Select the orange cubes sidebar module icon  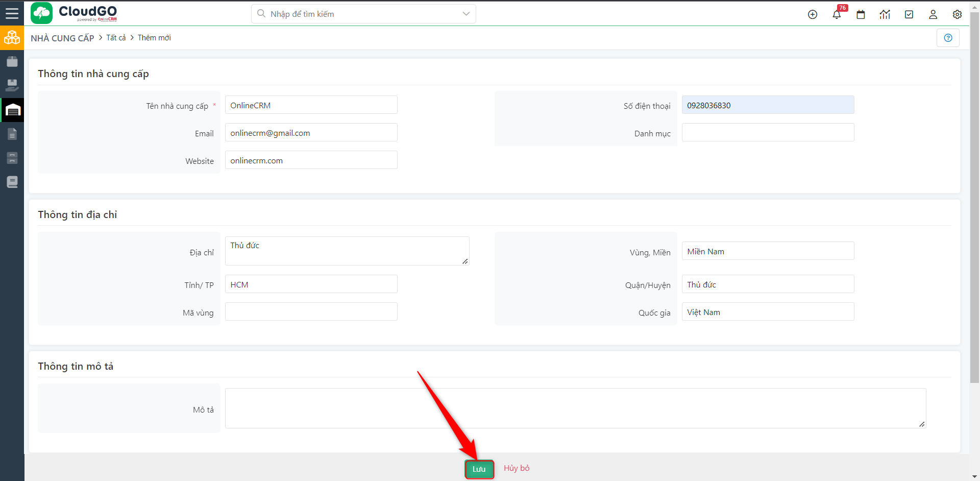click(12, 38)
